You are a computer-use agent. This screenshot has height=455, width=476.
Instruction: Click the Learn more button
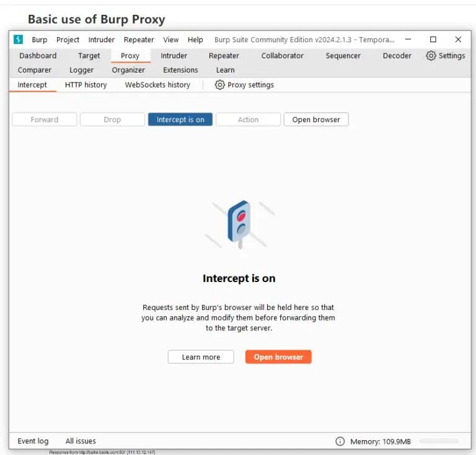[x=201, y=357]
